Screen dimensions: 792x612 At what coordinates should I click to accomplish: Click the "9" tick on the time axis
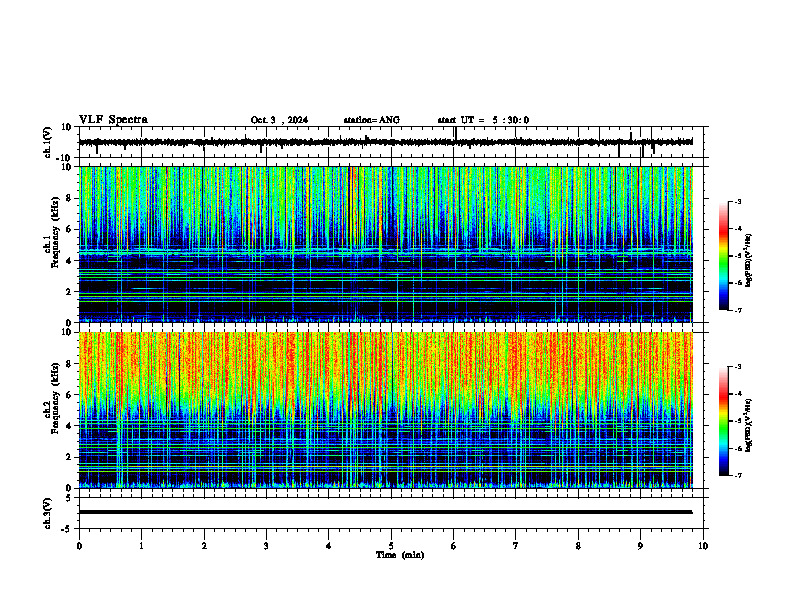640,546
